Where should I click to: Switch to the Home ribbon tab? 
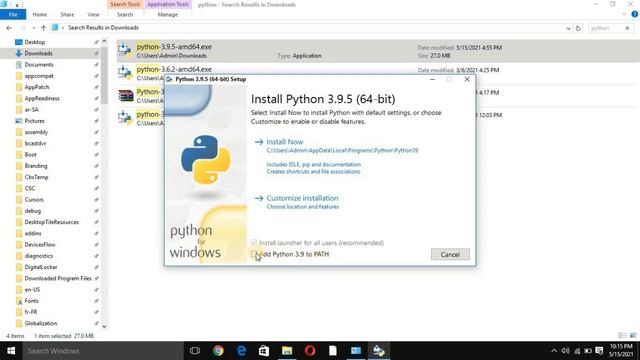click(x=40, y=14)
